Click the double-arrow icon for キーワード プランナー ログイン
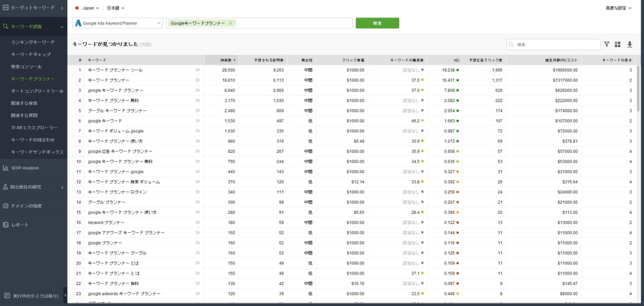Viewport: 644px width, 306px height. click(x=197, y=192)
